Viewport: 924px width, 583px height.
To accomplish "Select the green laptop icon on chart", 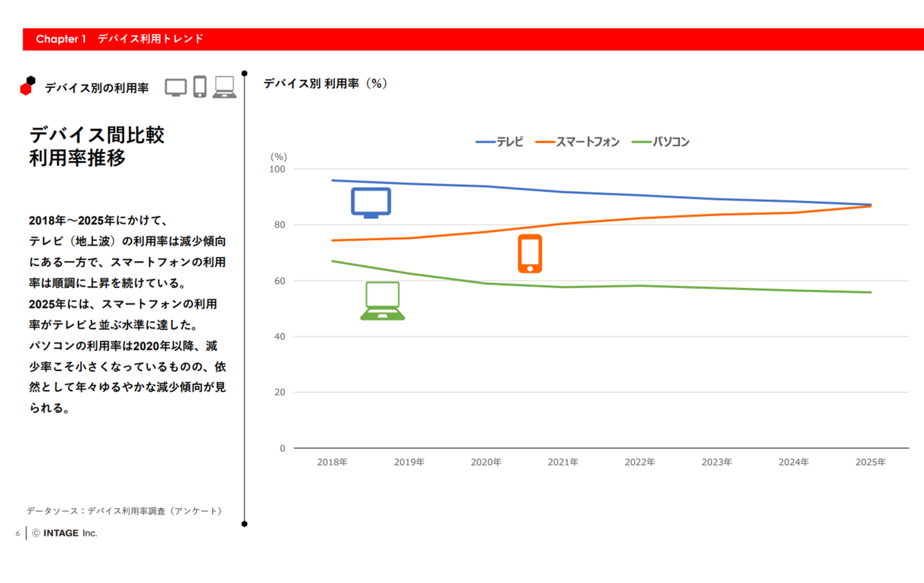I will tap(382, 301).
